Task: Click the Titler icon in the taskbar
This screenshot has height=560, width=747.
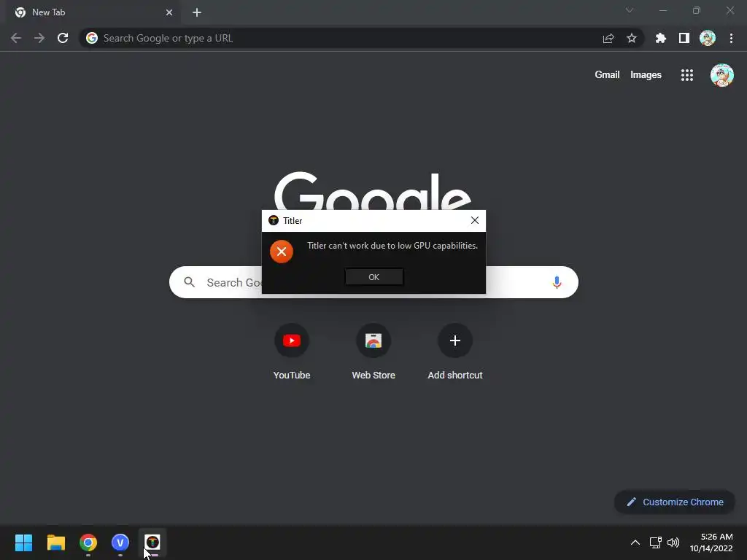Action: coord(152,542)
